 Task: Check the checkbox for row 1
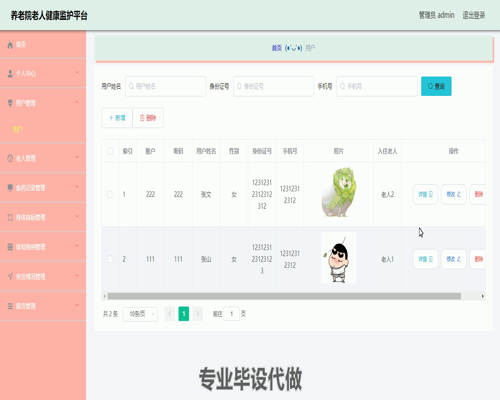[x=110, y=194]
